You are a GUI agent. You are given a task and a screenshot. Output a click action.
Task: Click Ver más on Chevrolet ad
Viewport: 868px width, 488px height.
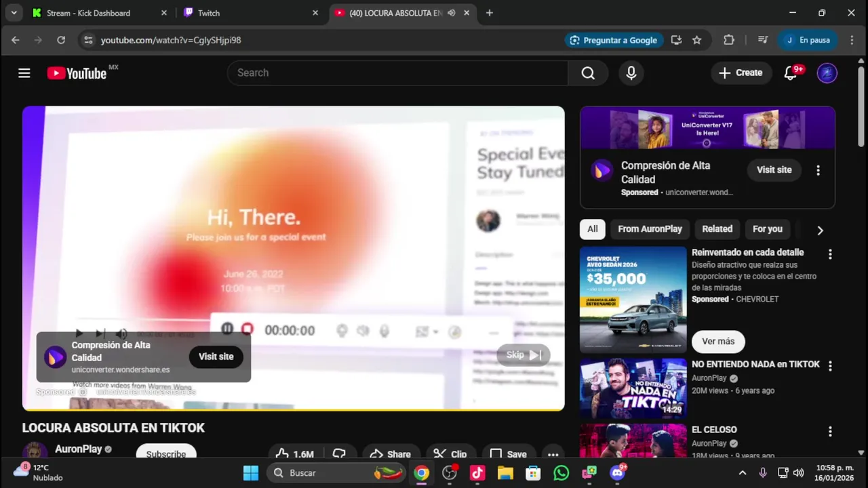[718, 342]
